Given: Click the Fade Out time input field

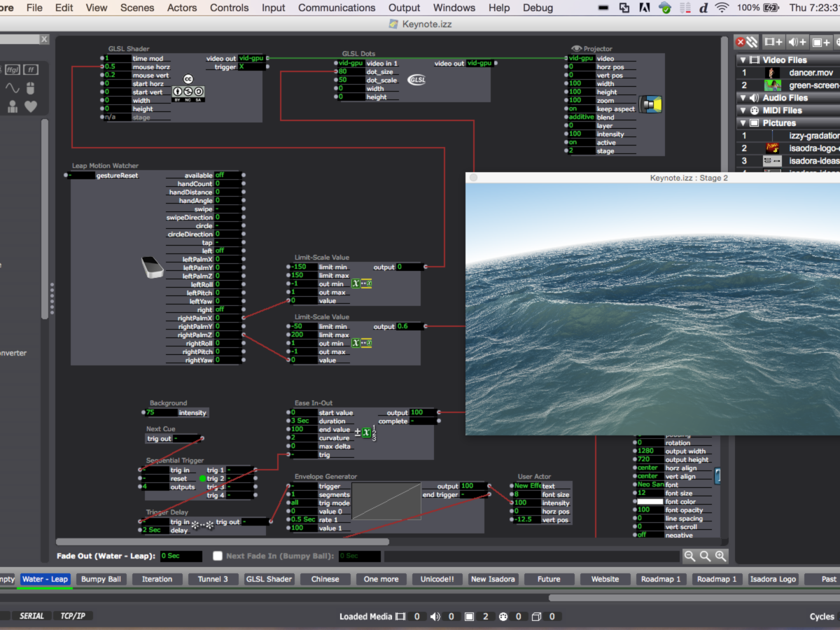Looking at the screenshot, I should (x=181, y=556).
